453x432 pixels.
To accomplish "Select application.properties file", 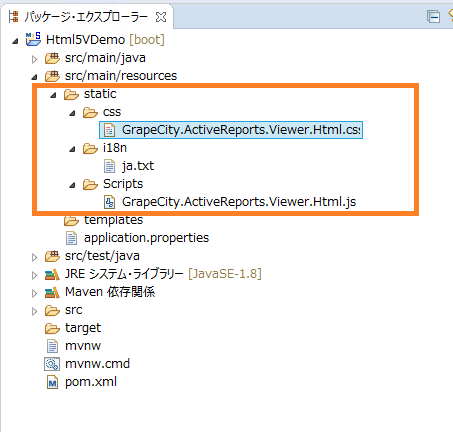I will 146,238.
